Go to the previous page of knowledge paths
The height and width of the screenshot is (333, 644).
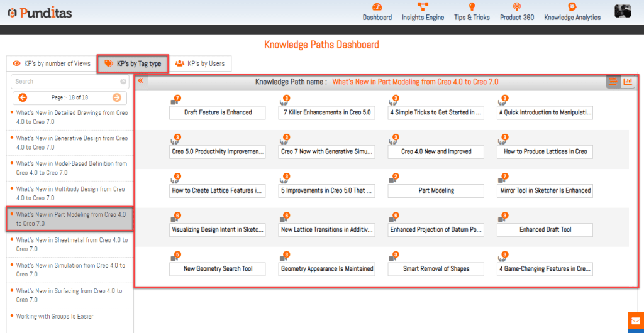[23, 97]
